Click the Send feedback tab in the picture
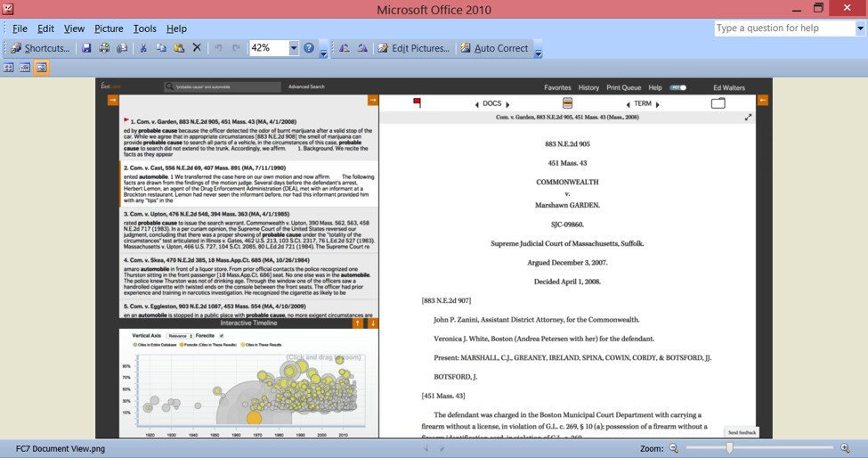This screenshot has height=458, width=868. pos(742,432)
